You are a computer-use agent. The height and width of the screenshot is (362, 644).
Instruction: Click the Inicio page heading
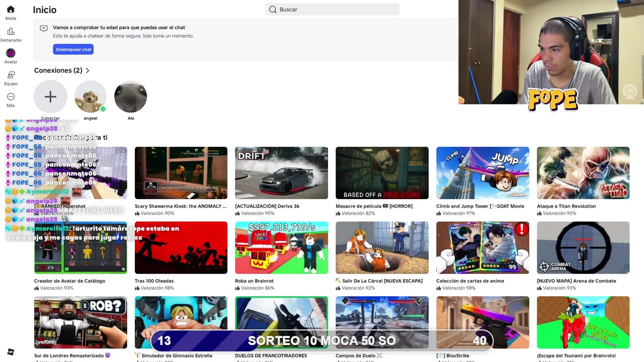pyautogui.click(x=45, y=10)
